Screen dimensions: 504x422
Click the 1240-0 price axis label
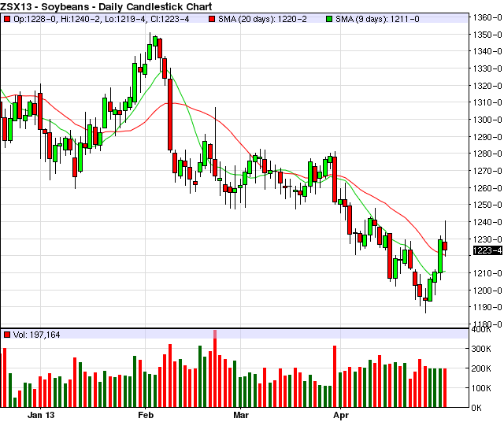pyautogui.click(x=488, y=222)
